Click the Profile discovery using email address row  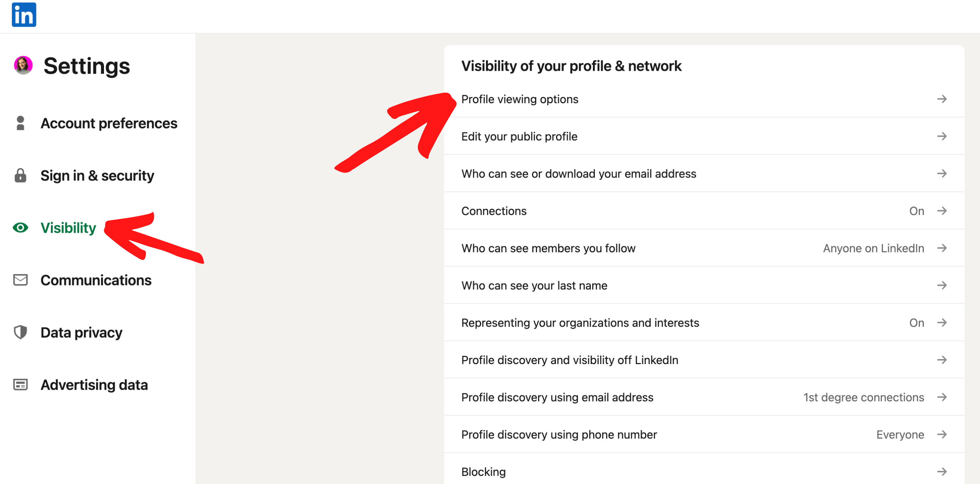coord(557,397)
